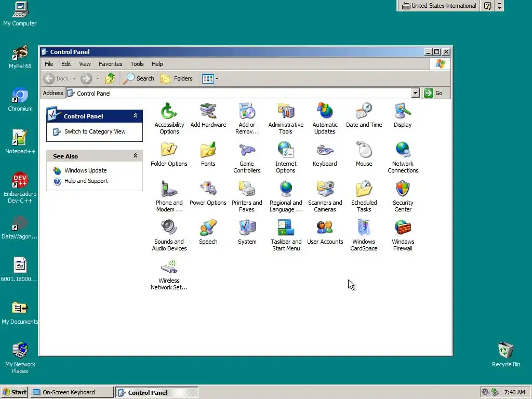532x399 pixels.
Task: Select Scanners and Cameras icon
Action: 325,196
